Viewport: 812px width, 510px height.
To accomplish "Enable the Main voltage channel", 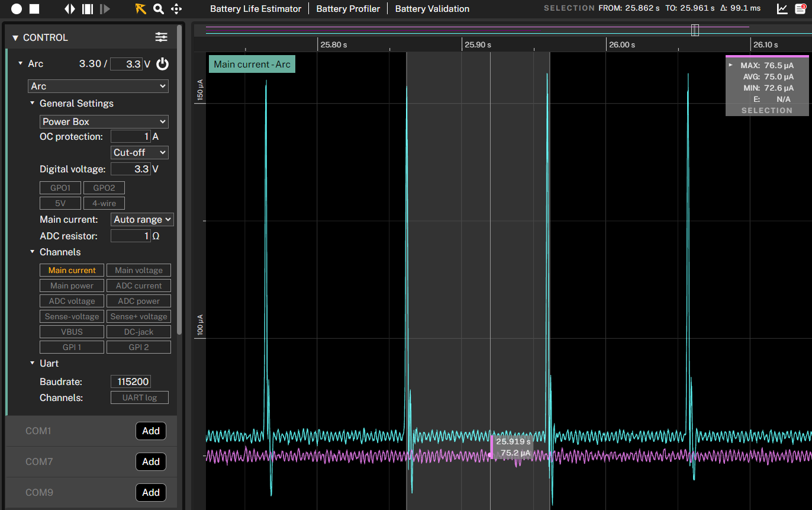I will [x=138, y=270].
